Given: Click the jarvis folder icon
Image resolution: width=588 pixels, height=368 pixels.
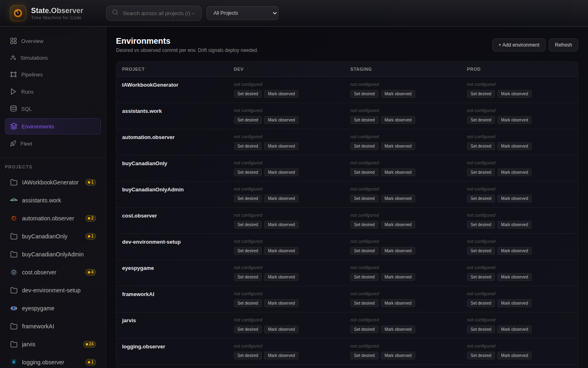Looking at the screenshot, I should pos(14,344).
